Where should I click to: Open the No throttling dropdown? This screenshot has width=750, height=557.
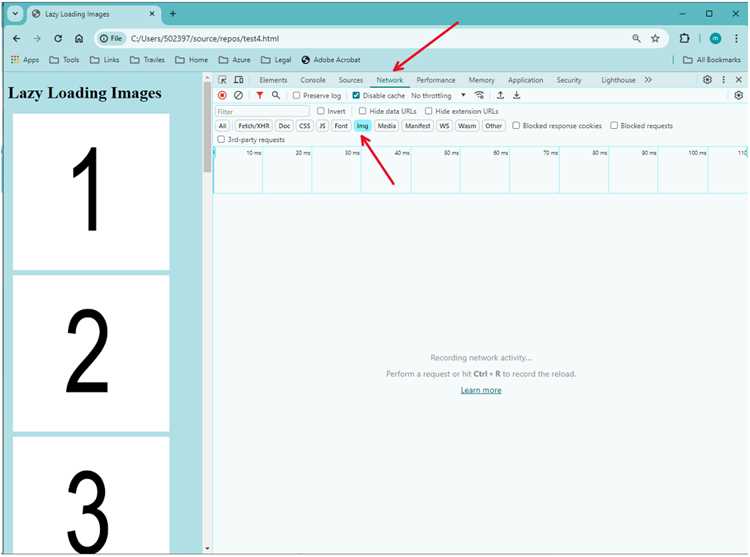[x=438, y=96]
